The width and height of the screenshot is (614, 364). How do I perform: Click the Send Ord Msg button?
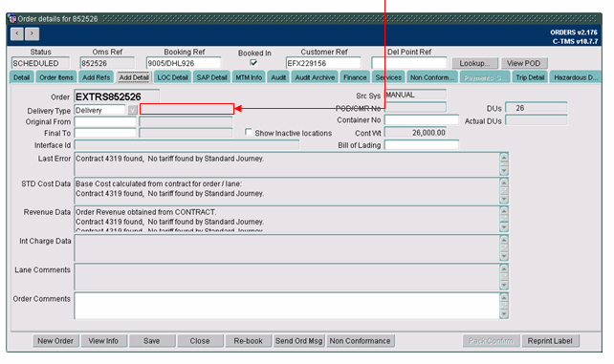(x=299, y=341)
